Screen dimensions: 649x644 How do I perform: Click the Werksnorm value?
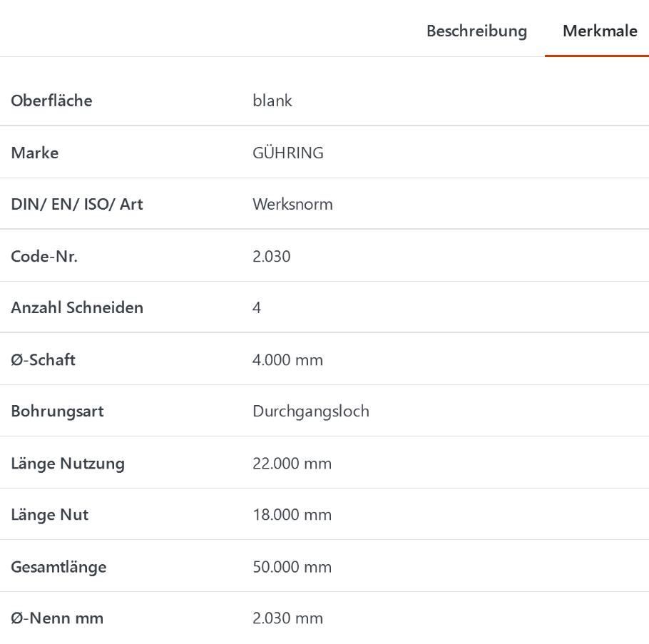(292, 204)
